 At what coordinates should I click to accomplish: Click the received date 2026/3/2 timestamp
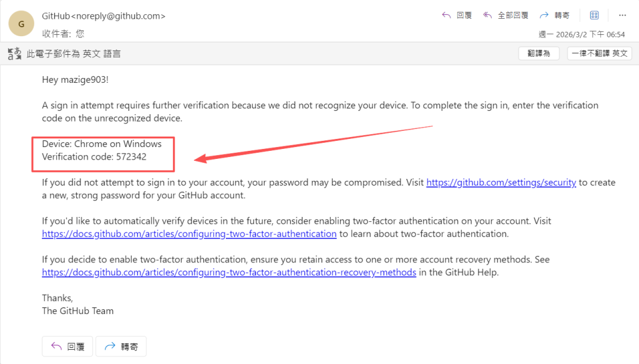[582, 34]
